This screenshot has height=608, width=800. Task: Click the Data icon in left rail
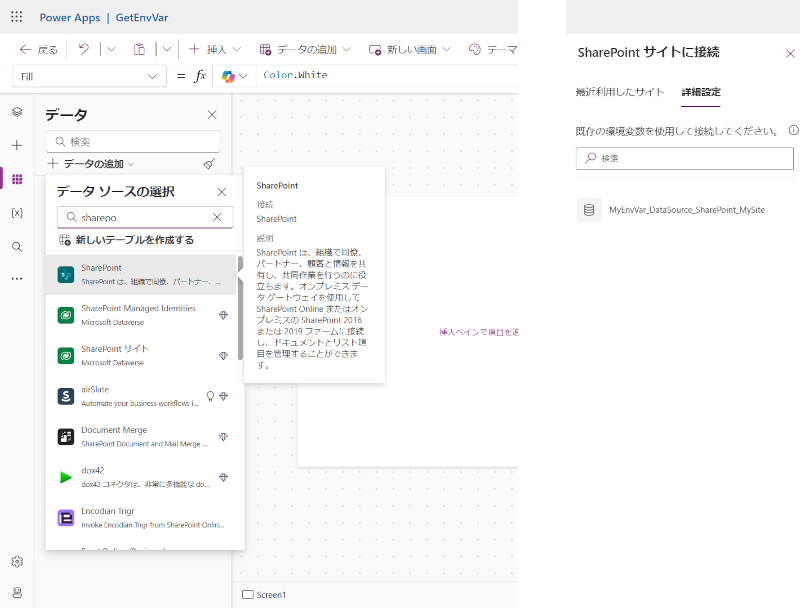[x=17, y=179]
